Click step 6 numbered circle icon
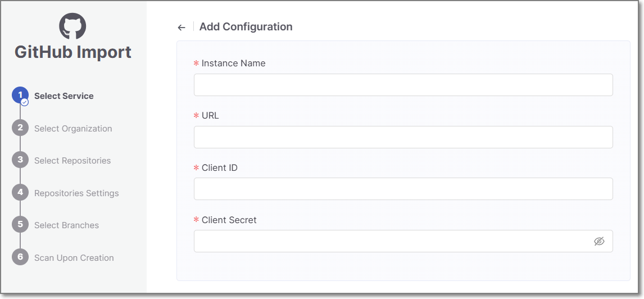This screenshot has height=299, width=644. coord(20,257)
